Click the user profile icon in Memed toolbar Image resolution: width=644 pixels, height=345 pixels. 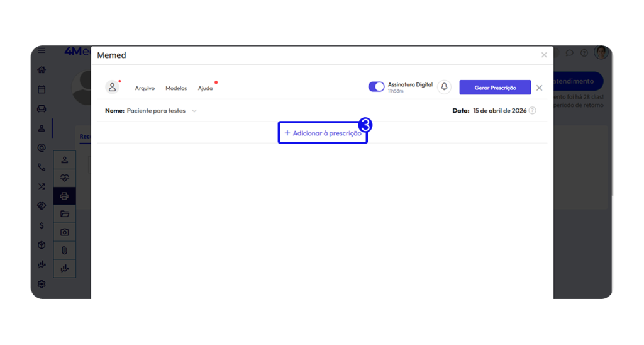point(113,88)
